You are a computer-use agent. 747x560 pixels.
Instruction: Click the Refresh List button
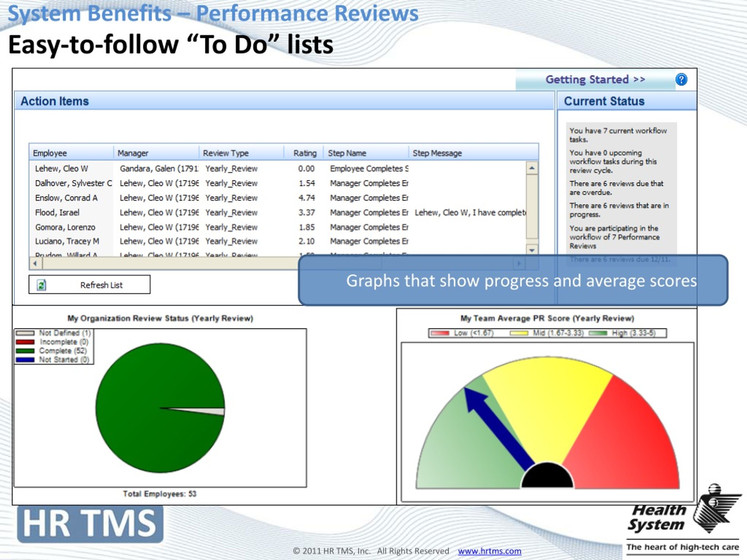(x=90, y=285)
